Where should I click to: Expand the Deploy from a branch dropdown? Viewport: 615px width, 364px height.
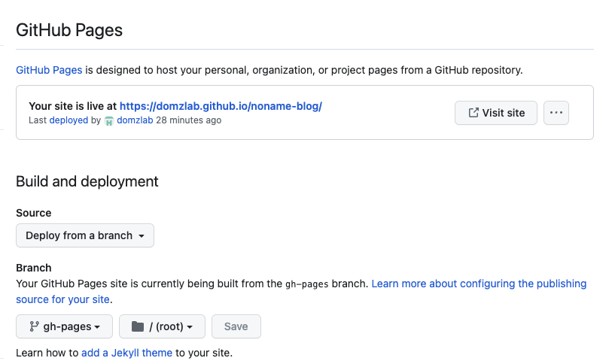point(85,235)
